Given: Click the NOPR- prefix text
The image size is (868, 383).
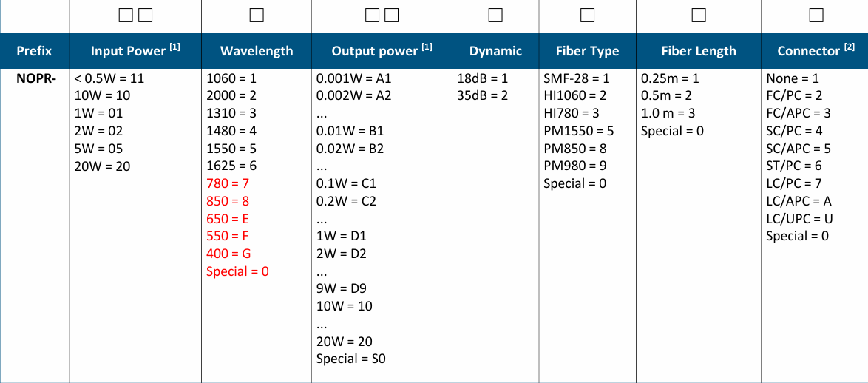Looking at the screenshot, I should 35,78.
